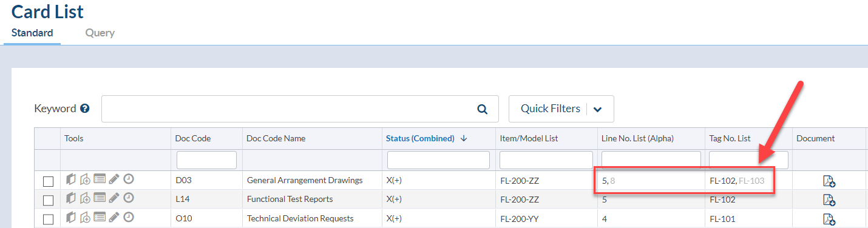Select the Standard tab

tap(32, 33)
